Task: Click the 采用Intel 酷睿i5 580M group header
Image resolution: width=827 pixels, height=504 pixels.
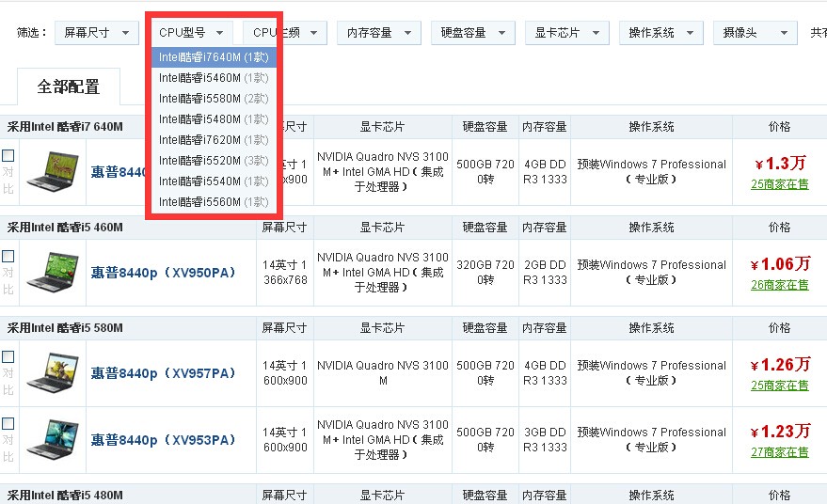Action: pyautogui.click(x=65, y=328)
